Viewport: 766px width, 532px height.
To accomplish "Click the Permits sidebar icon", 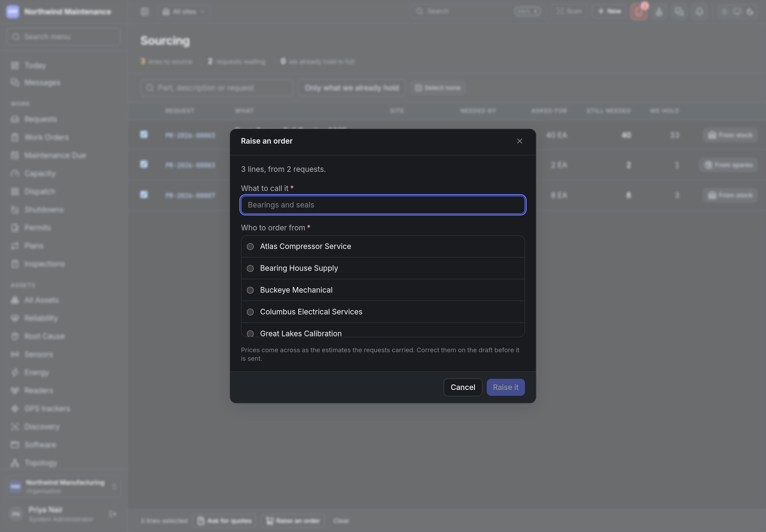I will [15, 228].
